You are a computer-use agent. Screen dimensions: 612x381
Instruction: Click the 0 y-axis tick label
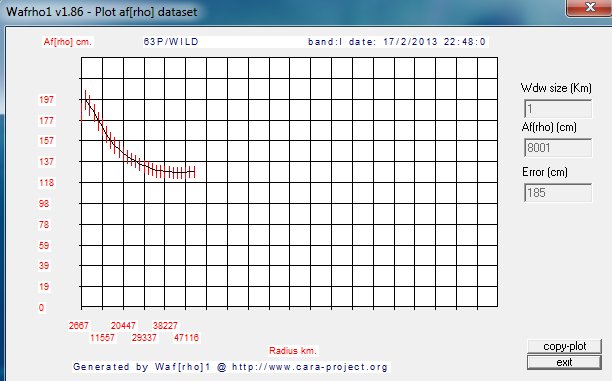tap(41, 308)
